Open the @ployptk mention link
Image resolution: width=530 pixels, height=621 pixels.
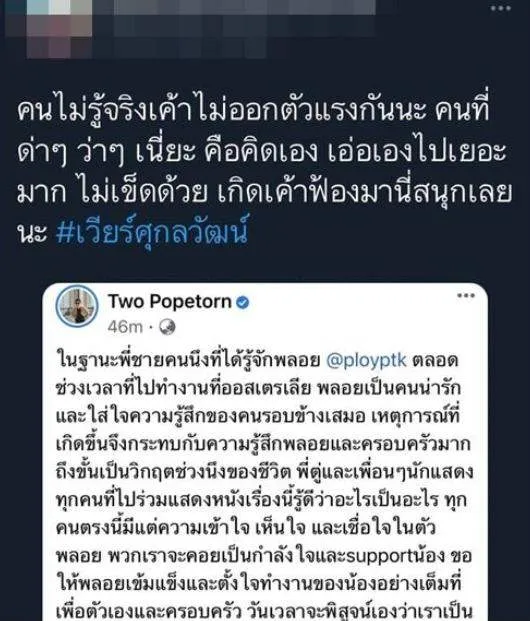pyautogui.click(x=367, y=360)
